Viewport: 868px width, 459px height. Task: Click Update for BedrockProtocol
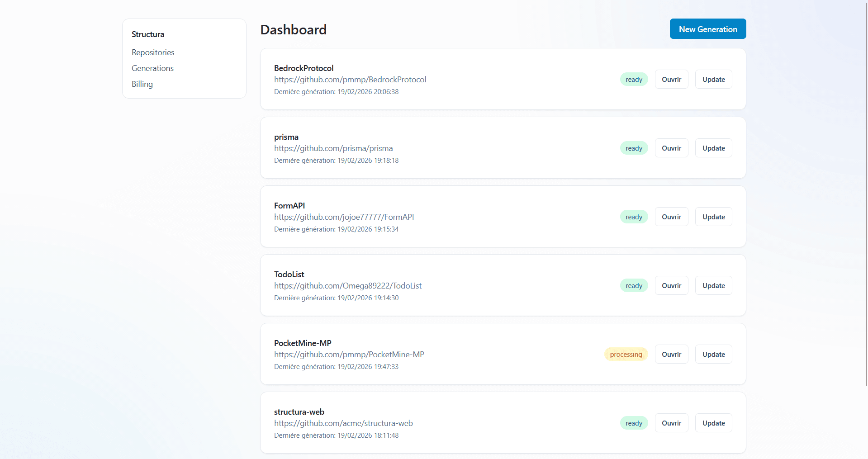pyautogui.click(x=713, y=79)
